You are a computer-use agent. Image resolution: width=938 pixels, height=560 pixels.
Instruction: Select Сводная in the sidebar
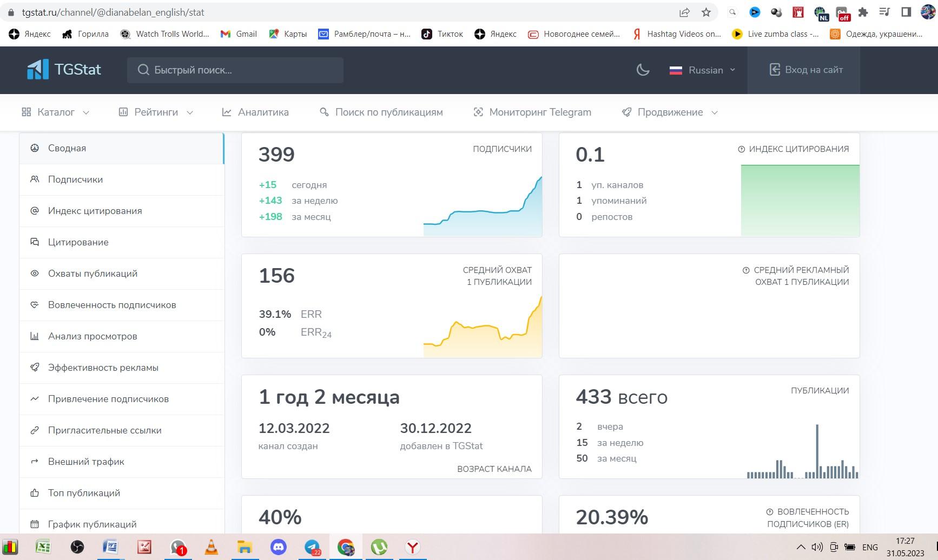122,148
